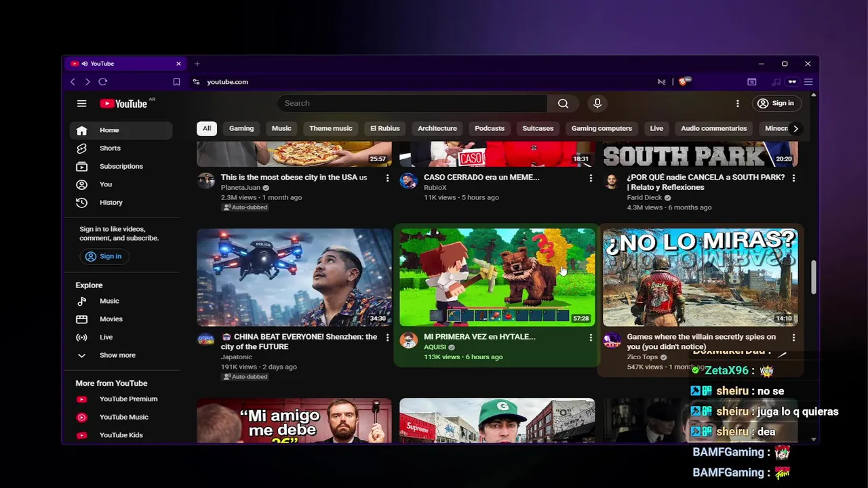Open Zico Tops channel avatar

[612, 340]
